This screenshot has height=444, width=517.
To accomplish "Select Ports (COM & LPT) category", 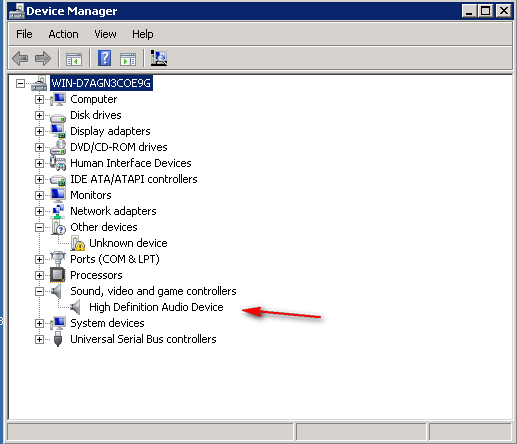I will pos(115,259).
